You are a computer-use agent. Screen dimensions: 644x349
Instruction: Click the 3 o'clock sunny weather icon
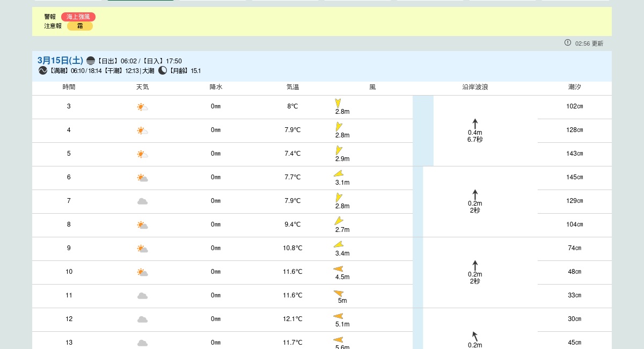pyautogui.click(x=142, y=107)
